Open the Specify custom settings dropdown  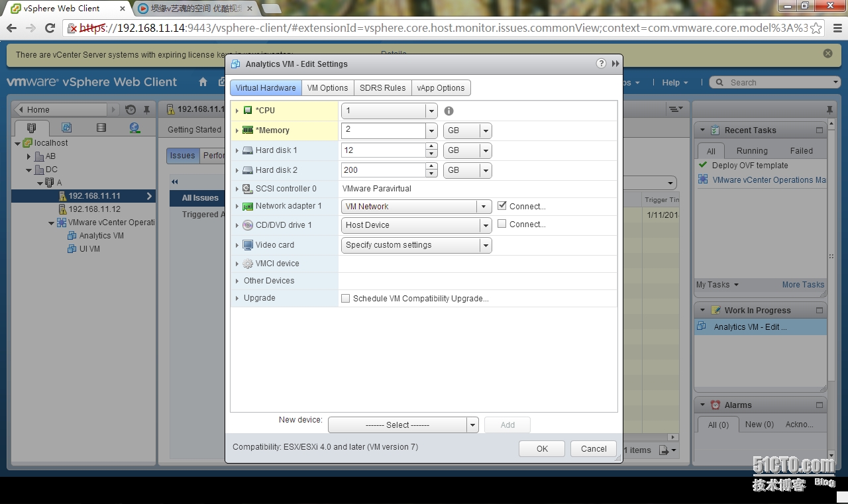tap(486, 245)
